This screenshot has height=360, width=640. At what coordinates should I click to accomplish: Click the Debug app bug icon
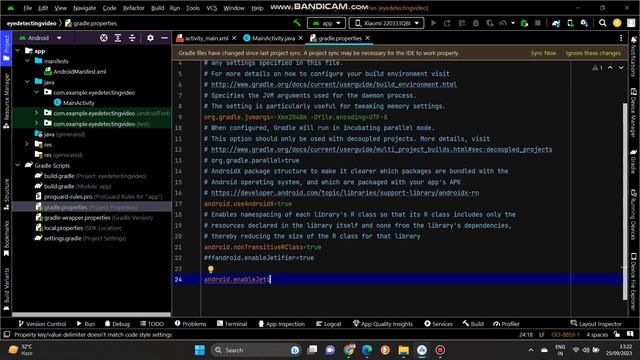(x=476, y=23)
